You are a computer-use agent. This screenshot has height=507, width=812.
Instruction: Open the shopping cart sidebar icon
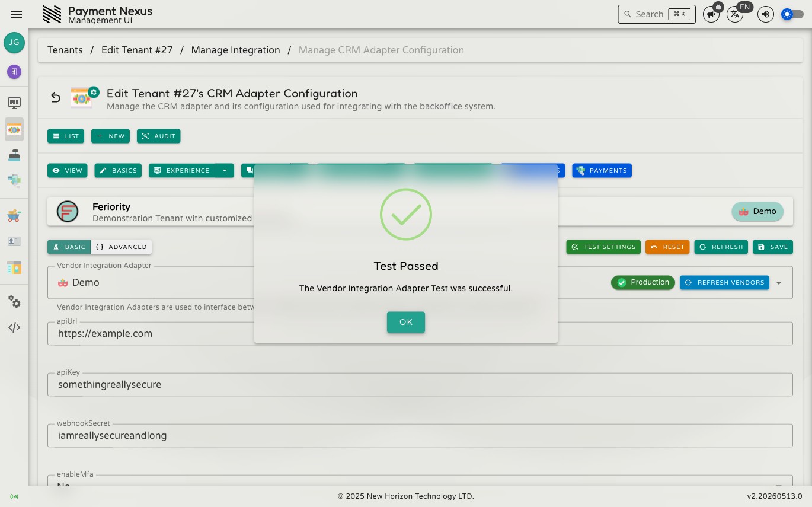click(14, 215)
